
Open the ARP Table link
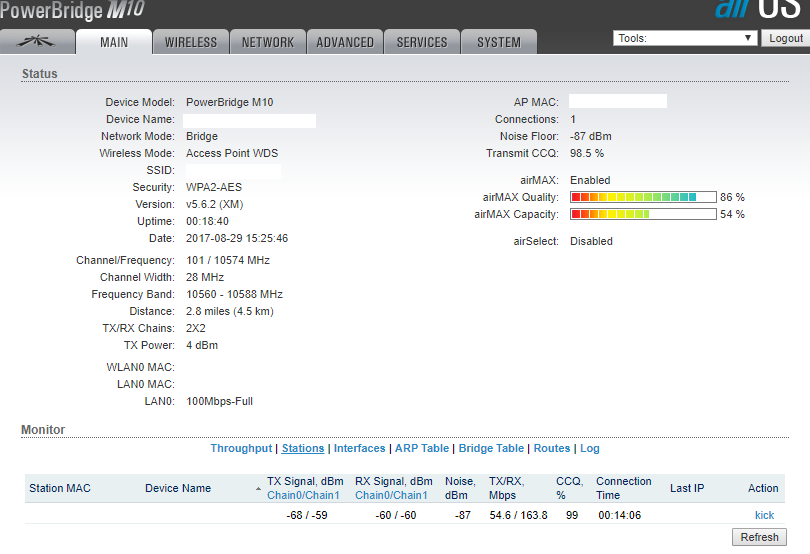422,448
